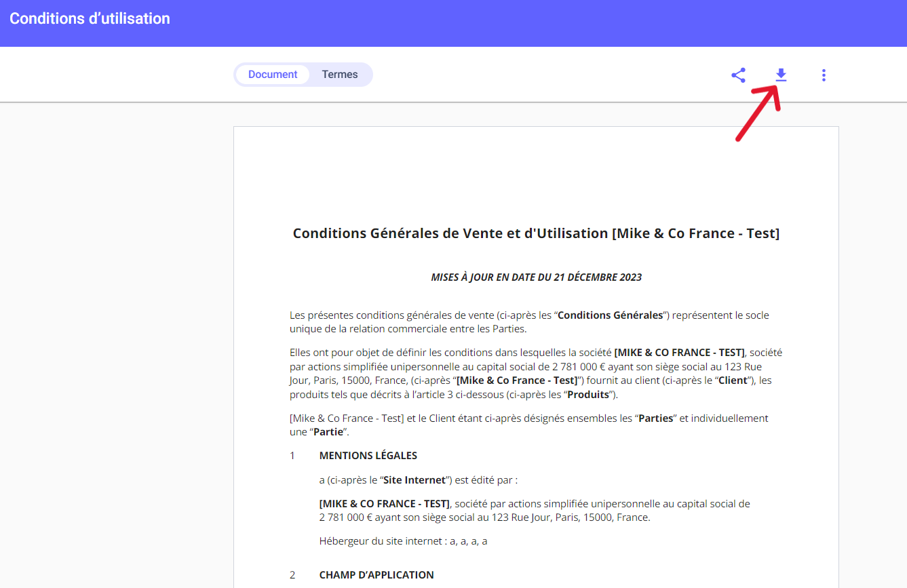Open the three-dot more options menu
This screenshot has width=907, height=588.
pyautogui.click(x=824, y=75)
